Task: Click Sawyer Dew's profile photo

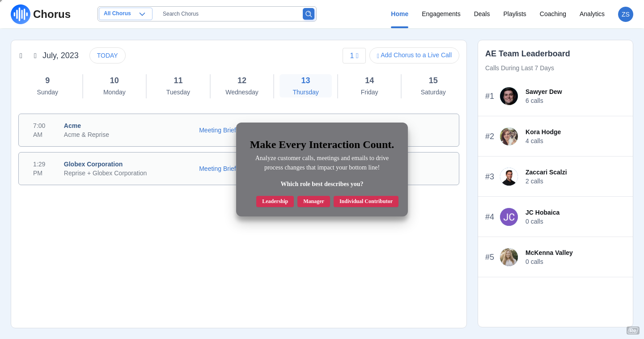Action: (508, 96)
